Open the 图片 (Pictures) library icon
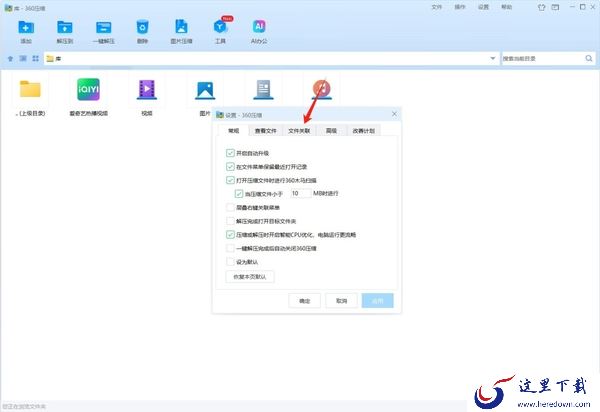 point(205,90)
